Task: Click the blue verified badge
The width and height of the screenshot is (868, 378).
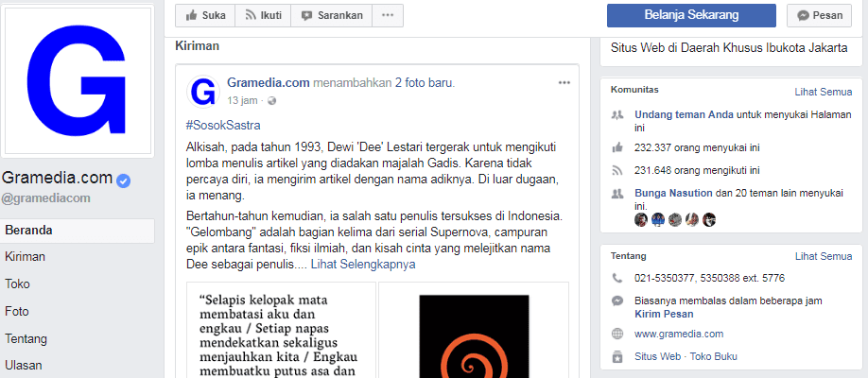Action: (x=124, y=180)
